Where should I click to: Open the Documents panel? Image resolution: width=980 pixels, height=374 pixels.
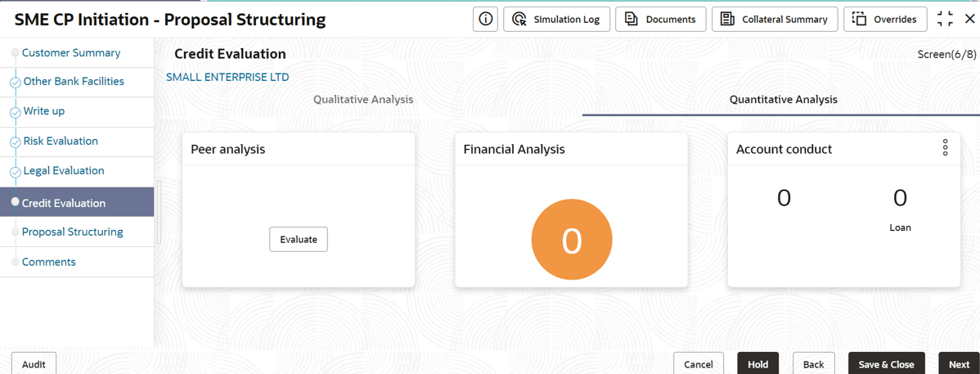pos(661,20)
